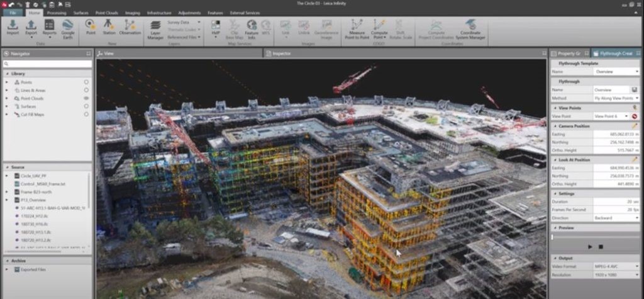Click the Measure Point to Point tool
Image resolution: width=644 pixels, height=299 pixels.
point(357,28)
